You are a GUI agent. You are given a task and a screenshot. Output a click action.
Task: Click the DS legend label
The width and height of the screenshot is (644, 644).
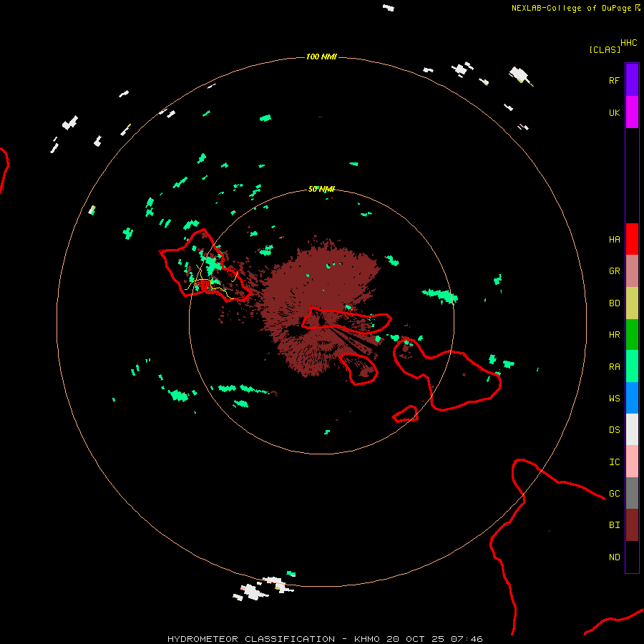coord(614,430)
